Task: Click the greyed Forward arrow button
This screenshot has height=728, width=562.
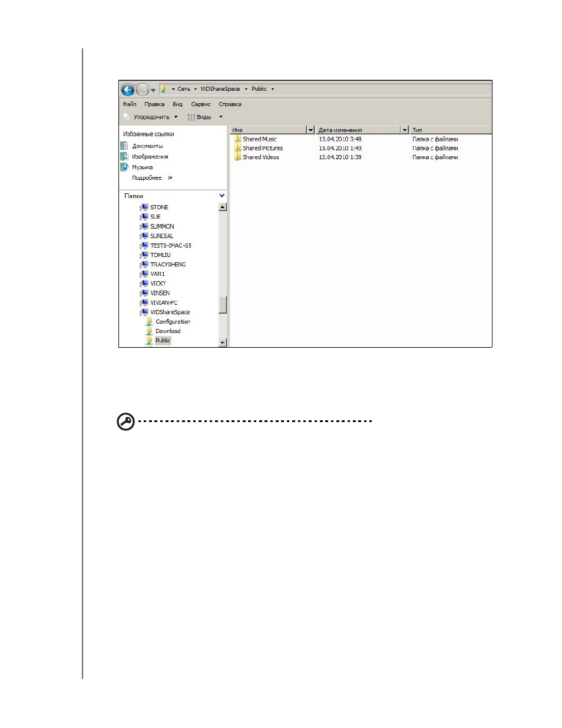Action: [x=143, y=90]
